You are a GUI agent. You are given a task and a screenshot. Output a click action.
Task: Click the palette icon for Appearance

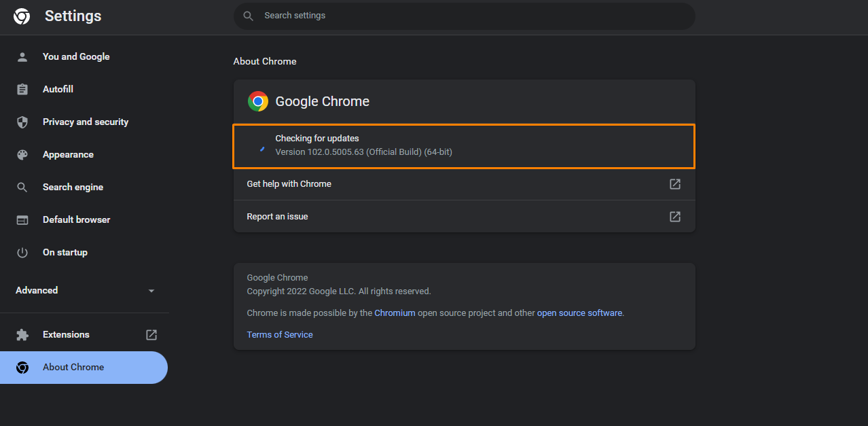point(22,155)
